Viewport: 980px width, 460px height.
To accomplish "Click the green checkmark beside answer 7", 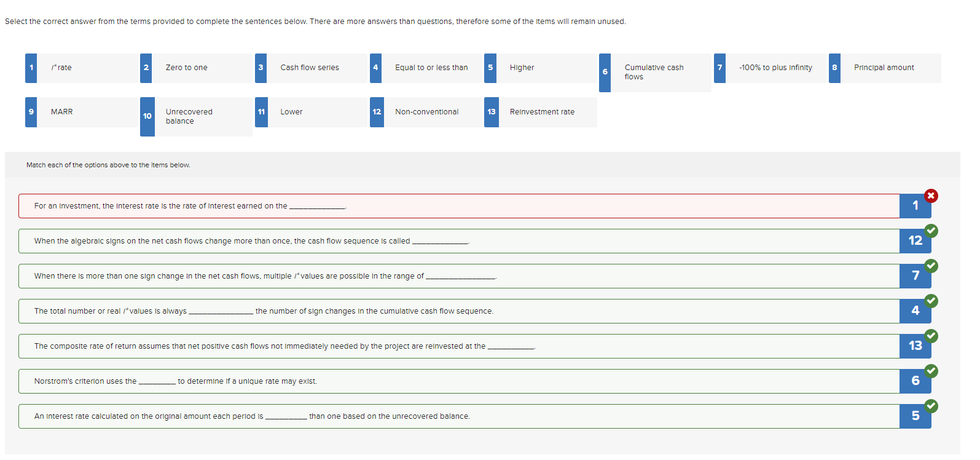I will pyautogui.click(x=931, y=266).
